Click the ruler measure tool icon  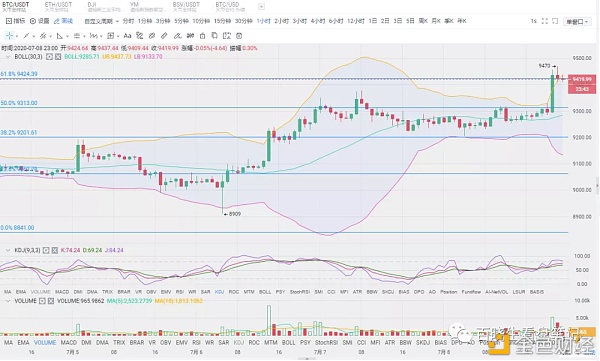[x=164, y=36]
